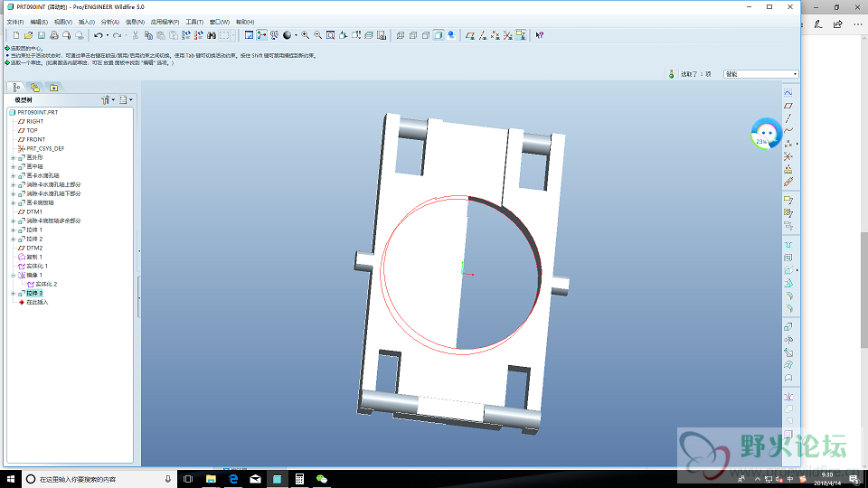Click the Zoom In magnifier icon
Screen dimensions: 868x488
305,35
